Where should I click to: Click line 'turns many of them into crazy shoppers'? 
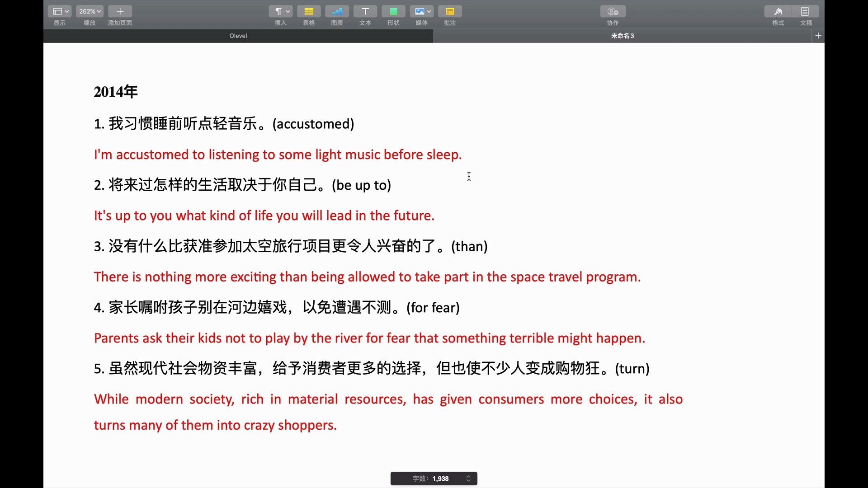coord(215,425)
